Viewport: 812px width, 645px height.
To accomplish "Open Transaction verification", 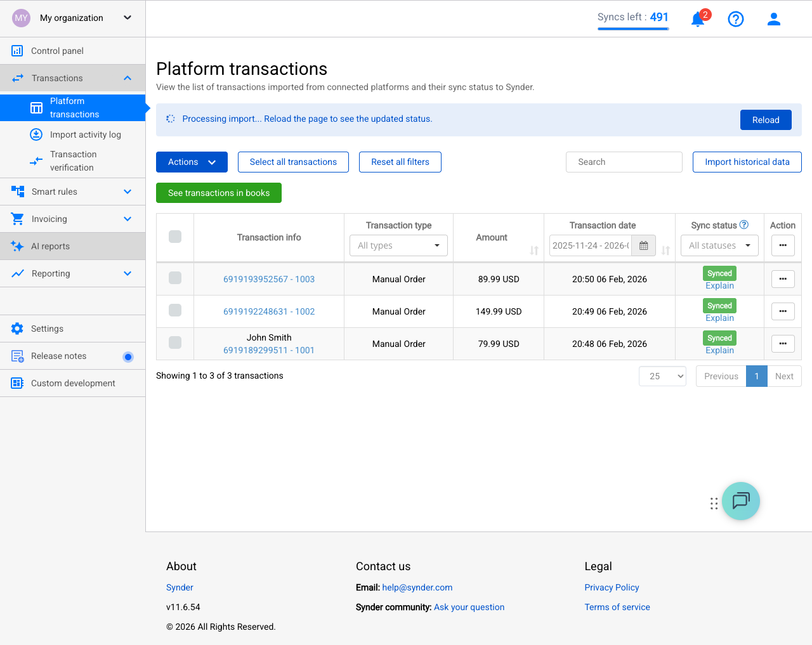I will coord(73,160).
